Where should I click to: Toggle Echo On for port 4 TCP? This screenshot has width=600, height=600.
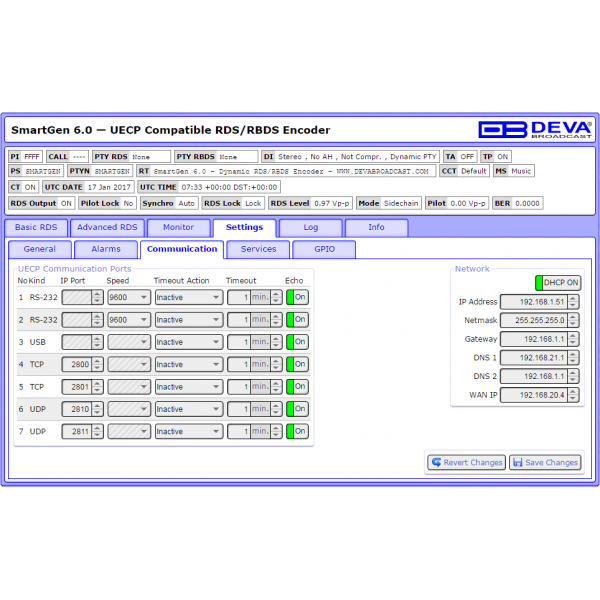tap(297, 364)
